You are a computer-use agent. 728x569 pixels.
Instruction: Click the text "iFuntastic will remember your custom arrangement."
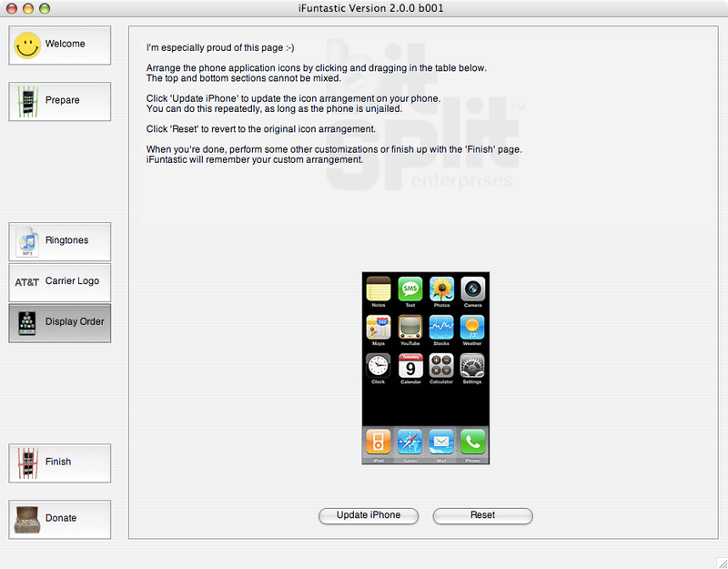[x=255, y=159]
